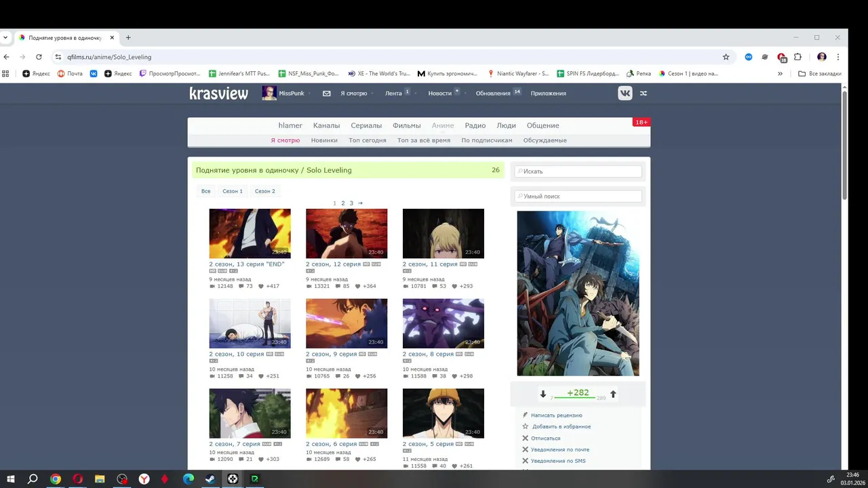Image resolution: width=868 pixels, height=488 pixels.
Task: Open the Люди section
Action: click(506, 125)
